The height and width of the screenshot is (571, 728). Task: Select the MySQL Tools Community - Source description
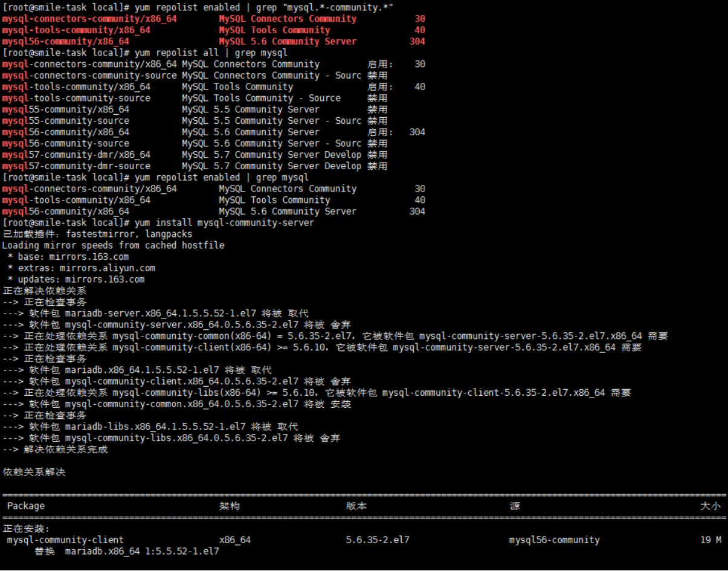tap(261, 98)
